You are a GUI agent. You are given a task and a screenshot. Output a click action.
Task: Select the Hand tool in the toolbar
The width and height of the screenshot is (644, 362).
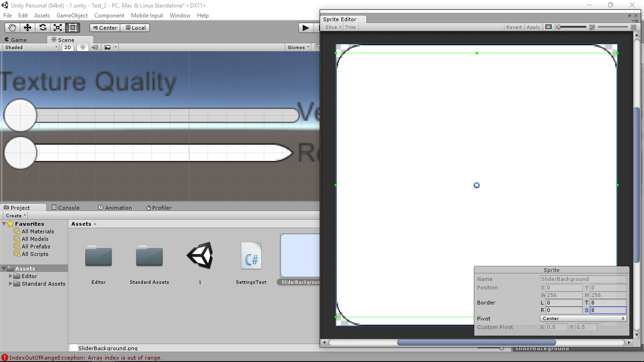(12, 28)
